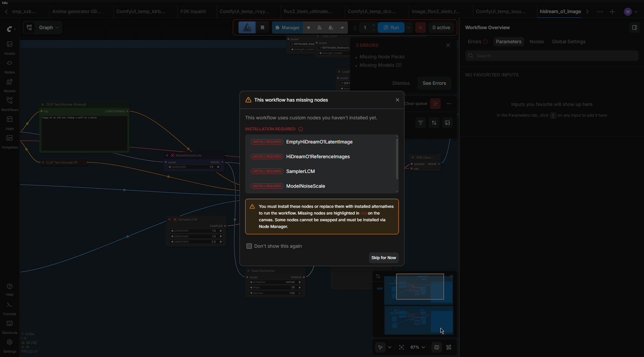Open queue more options ellipsis
This screenshot has height=357, width=644.
point(448,104)
